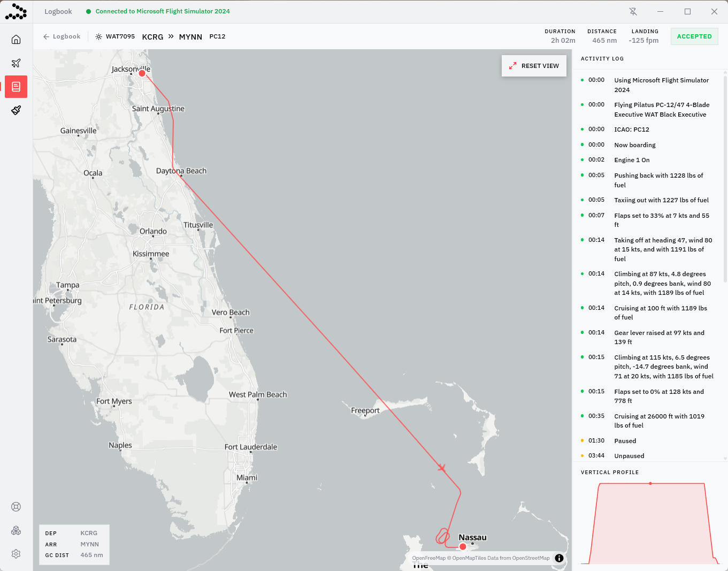The height and width of the screenshot is (571, 728).
Task: Click the West Palm Beach label on the map
Action: click(258, 394)
